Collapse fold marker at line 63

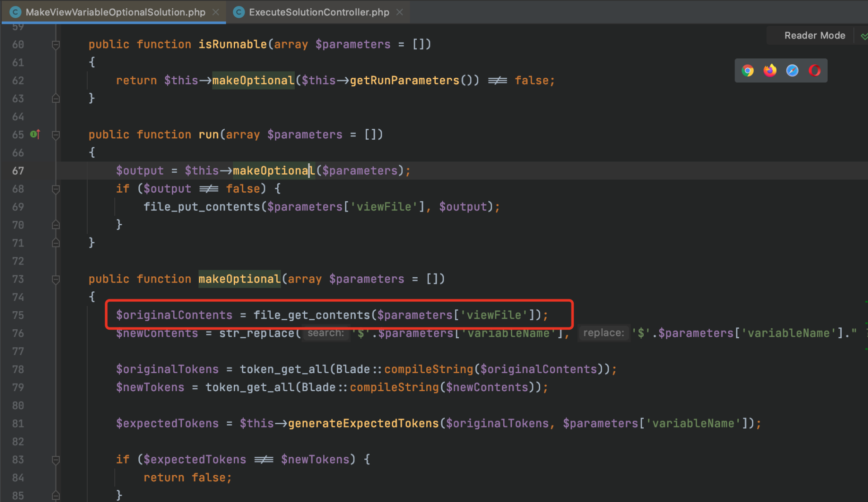(56, 98)
